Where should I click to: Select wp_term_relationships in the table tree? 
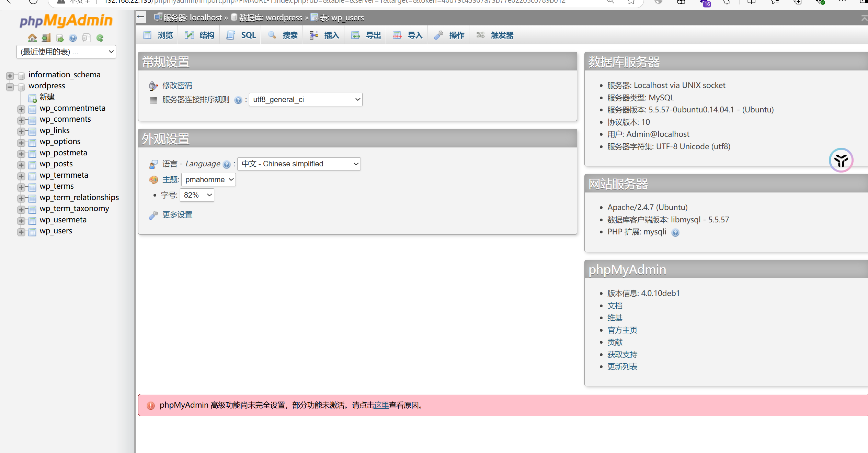pyautogui.click(x=79, y=198)
